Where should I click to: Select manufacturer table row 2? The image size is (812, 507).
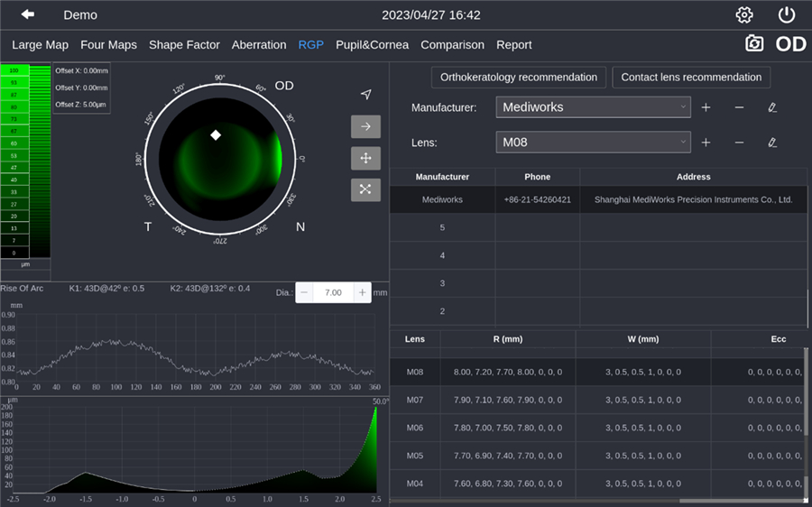(599, 311)
